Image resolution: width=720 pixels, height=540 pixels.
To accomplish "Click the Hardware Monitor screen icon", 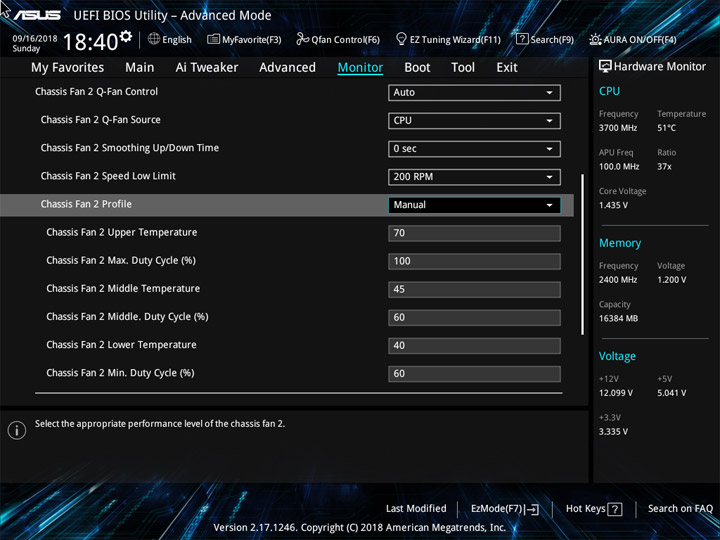I will pyautogui.click(x=605, y=67).
